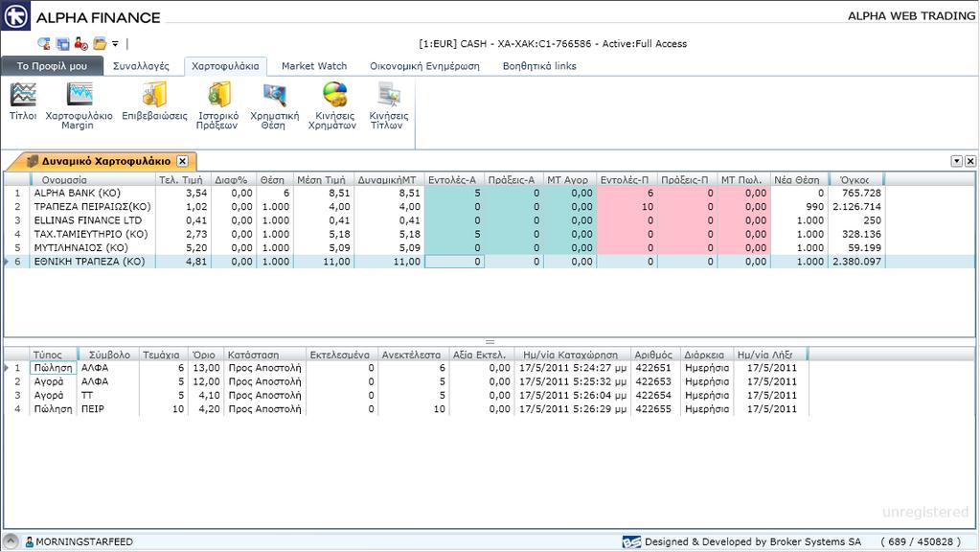Click the Ημ/νία Καταχώρηση column header

coord(571,355)
